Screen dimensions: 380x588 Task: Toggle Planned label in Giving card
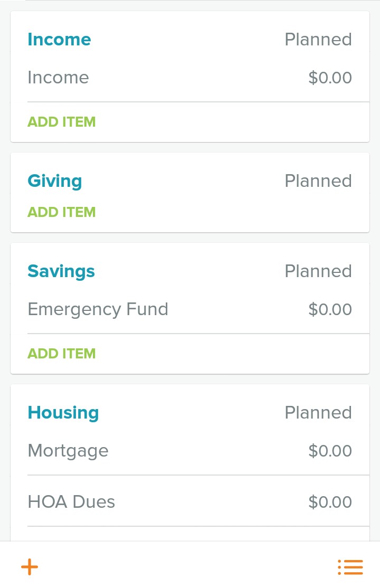pyautogui.click(x=318, y=181)
